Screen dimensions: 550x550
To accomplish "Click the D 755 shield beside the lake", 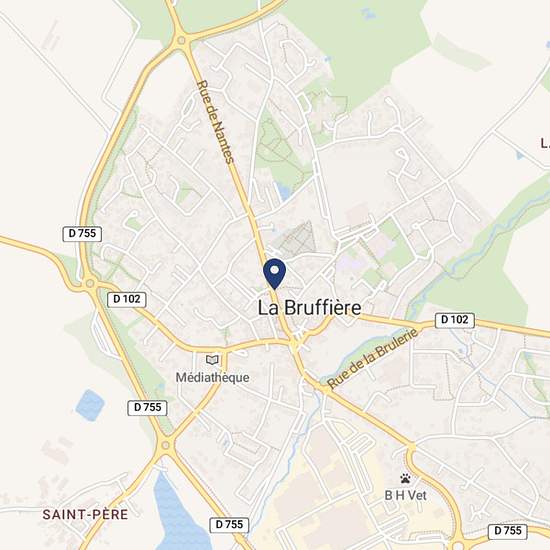I will [229, 525].
